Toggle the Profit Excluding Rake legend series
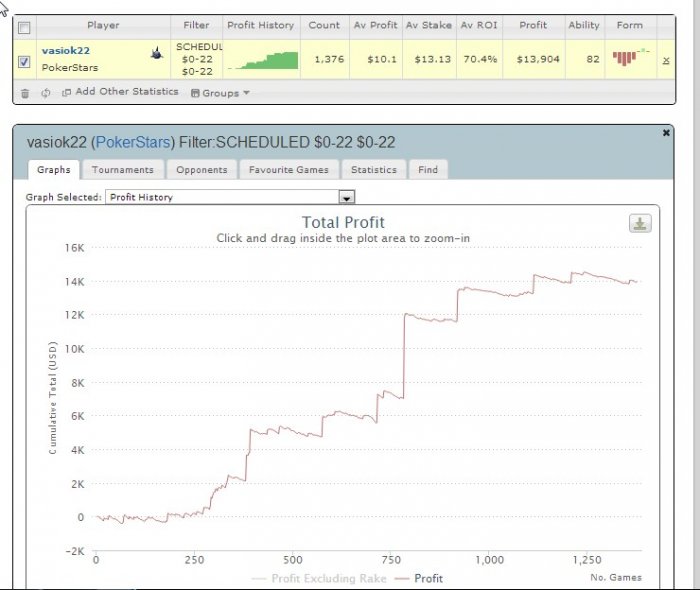This screenshot has width=700, height=590. pos(319,578)
